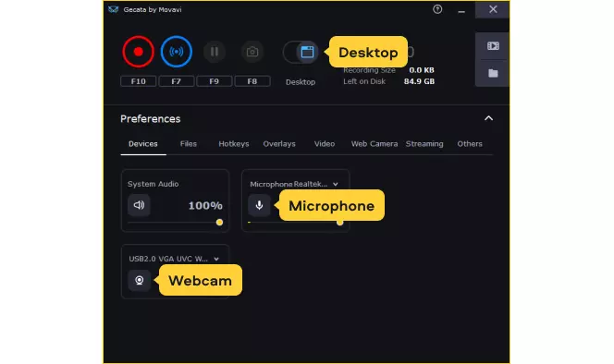This screenshot has width=614, height=364.
Task: Click the F9 hotkey label
Action: tap(215, 81)
